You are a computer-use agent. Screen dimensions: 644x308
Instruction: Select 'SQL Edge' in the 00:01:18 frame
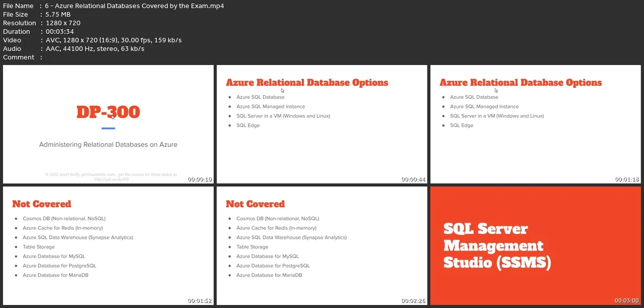[462, 126]
